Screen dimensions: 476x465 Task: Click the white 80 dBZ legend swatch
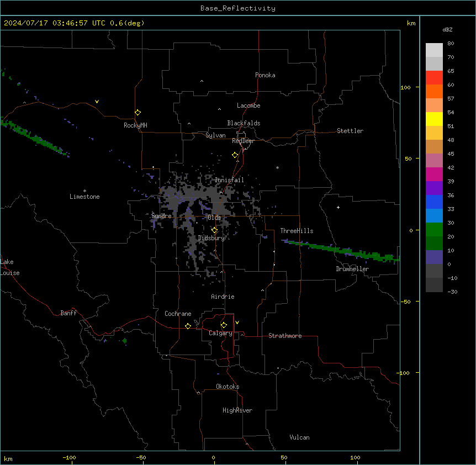coord(434,50)
